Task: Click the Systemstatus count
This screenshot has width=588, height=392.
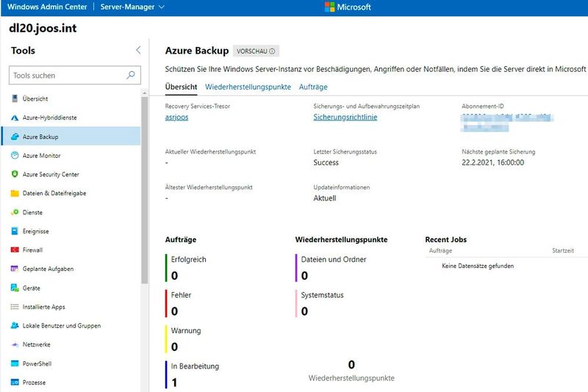Action: point(304,311)
